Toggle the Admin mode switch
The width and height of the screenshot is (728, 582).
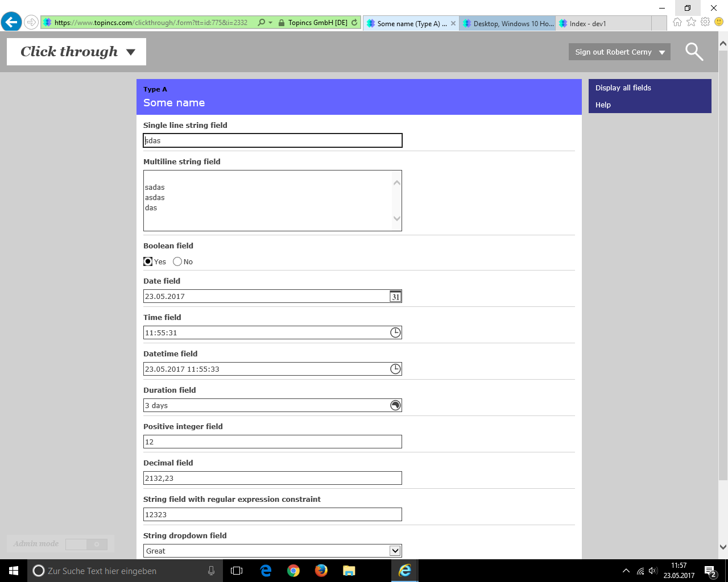click(x=86, y=544)
